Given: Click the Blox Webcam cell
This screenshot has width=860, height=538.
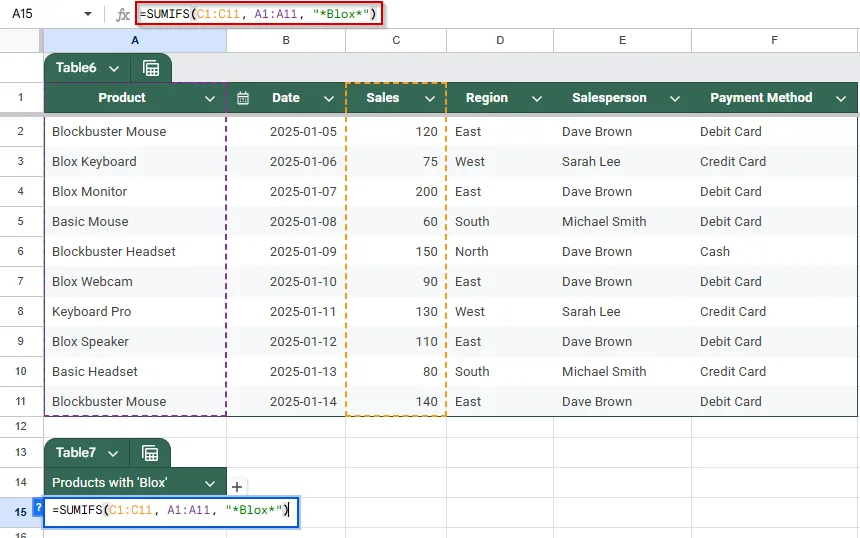Looking at the screenshot, I should coord(135,282).
